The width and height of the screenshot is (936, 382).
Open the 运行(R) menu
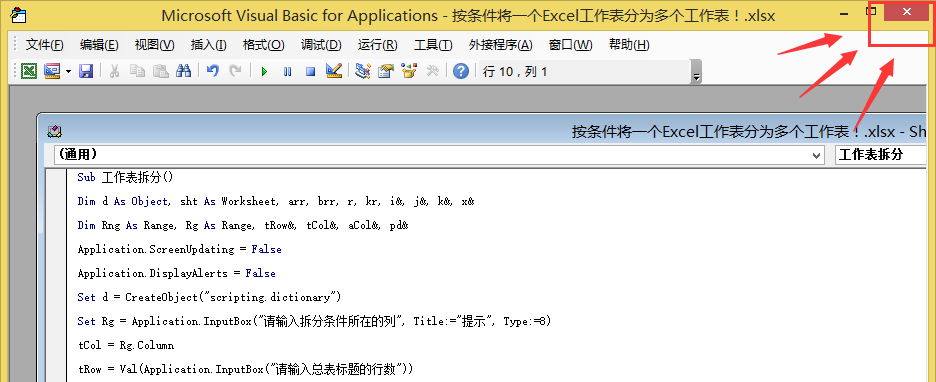tap(378, 45)
